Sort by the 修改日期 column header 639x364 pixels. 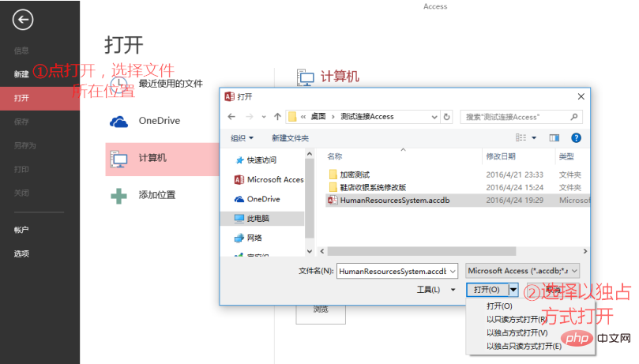501,156
